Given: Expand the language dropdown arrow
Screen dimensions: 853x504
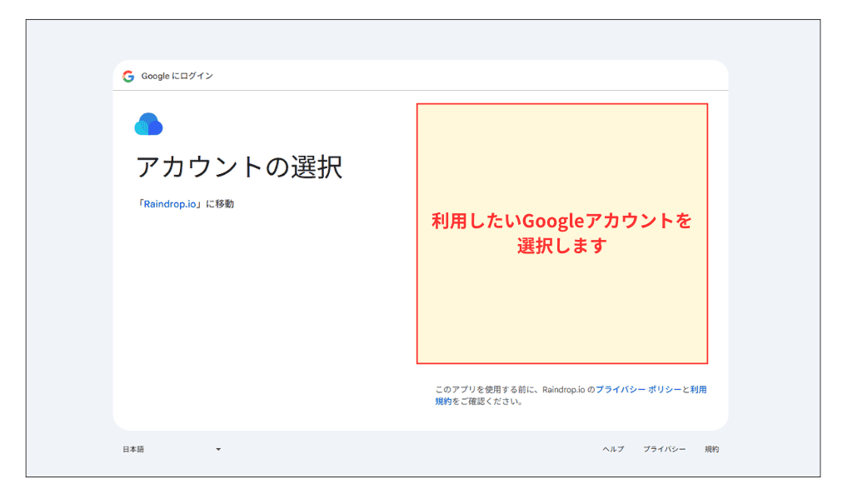Looking at the screenshot, I should point(218,449).
